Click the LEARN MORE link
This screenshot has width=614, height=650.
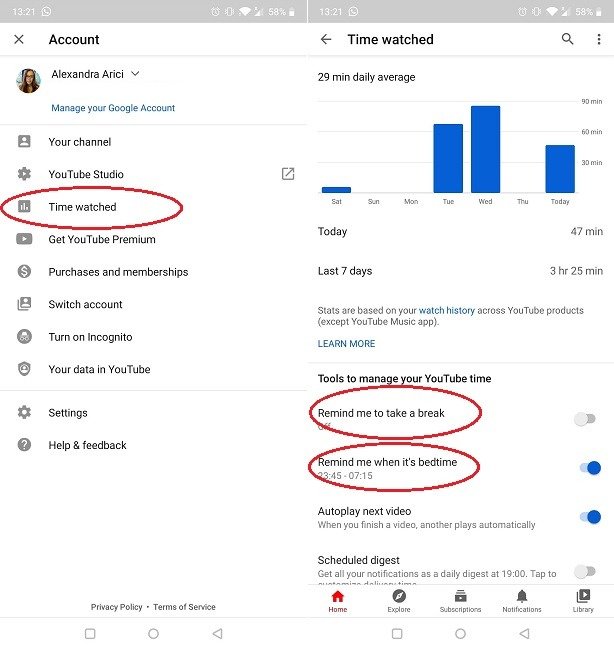[346, 343]
